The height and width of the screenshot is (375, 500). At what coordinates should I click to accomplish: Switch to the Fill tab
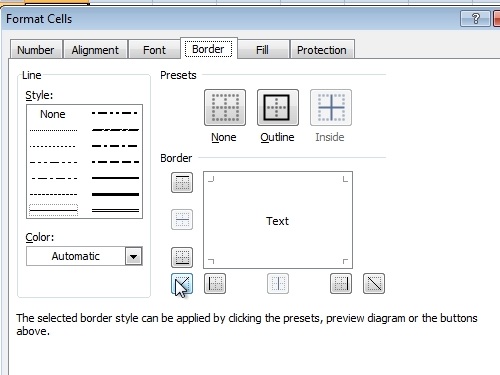(262, 50)
